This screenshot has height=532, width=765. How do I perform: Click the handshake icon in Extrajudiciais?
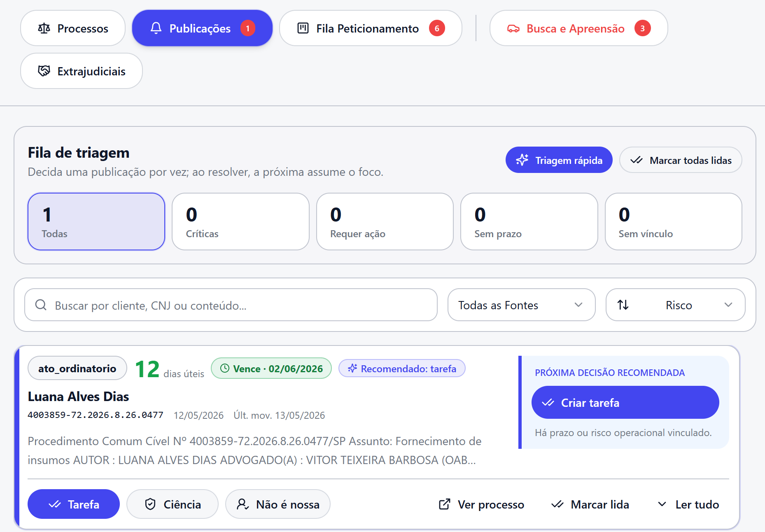(x=44, y=71)
